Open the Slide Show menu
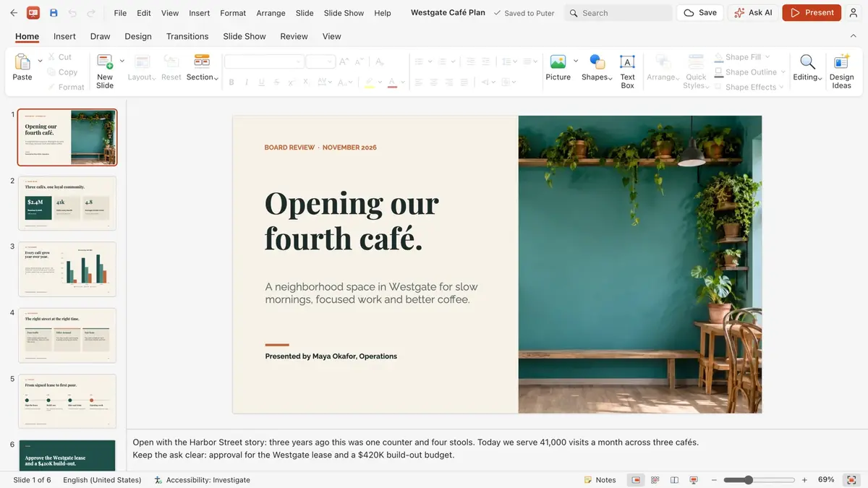This screenshot has height=488, width=868. click(344, 13)
